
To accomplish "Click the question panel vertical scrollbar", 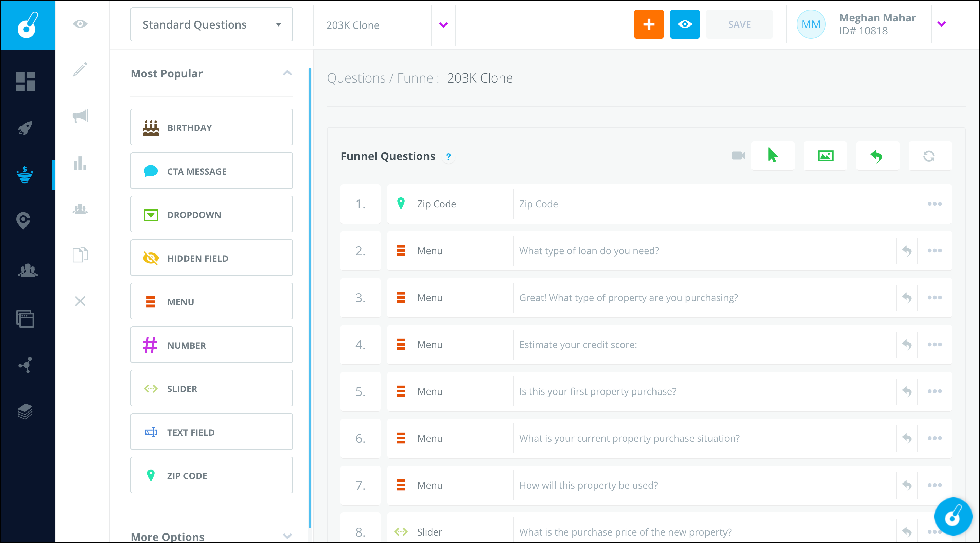I will click(310, 298).
